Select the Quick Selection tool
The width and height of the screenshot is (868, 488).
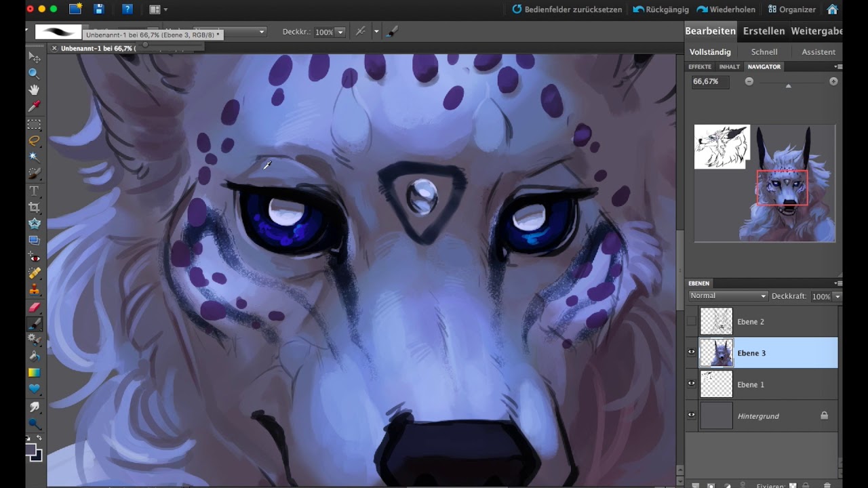34,174
